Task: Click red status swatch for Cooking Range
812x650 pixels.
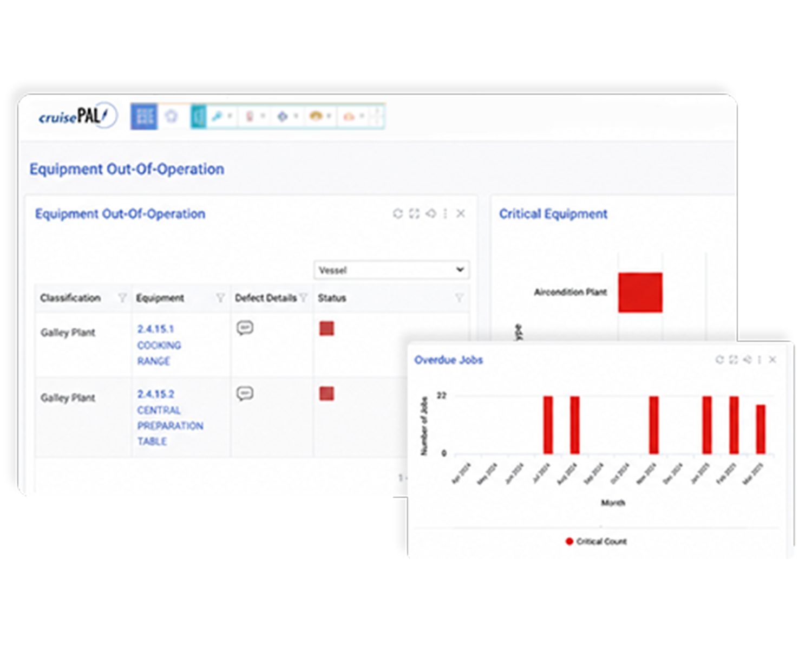Action: coord(326,328)
